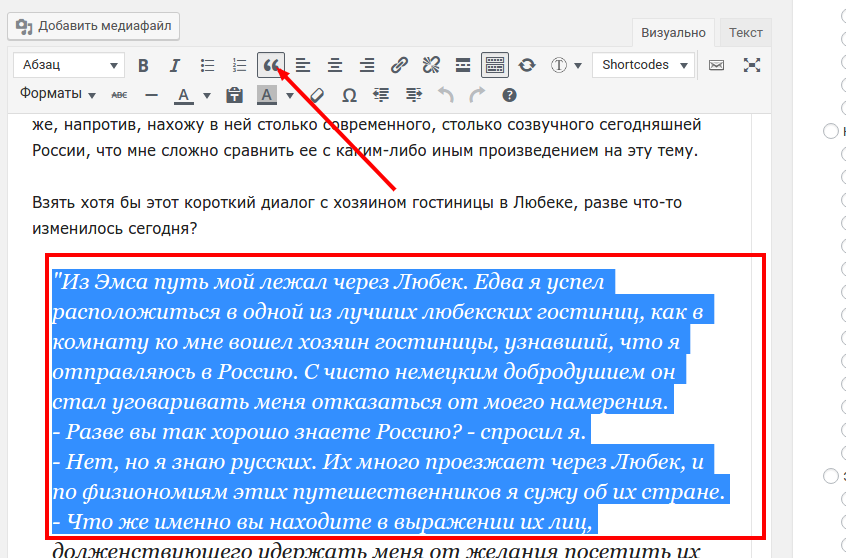Open the Shortcodes dropdown
The width and height of the screenshot is (846, 558).
tap(643, 65)
